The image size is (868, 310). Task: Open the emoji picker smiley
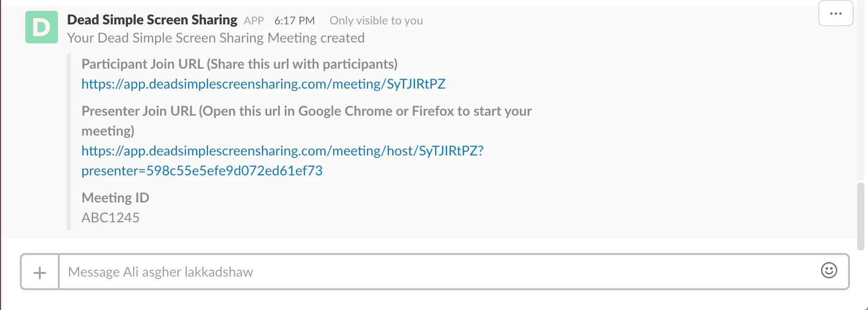coord(829,271)
